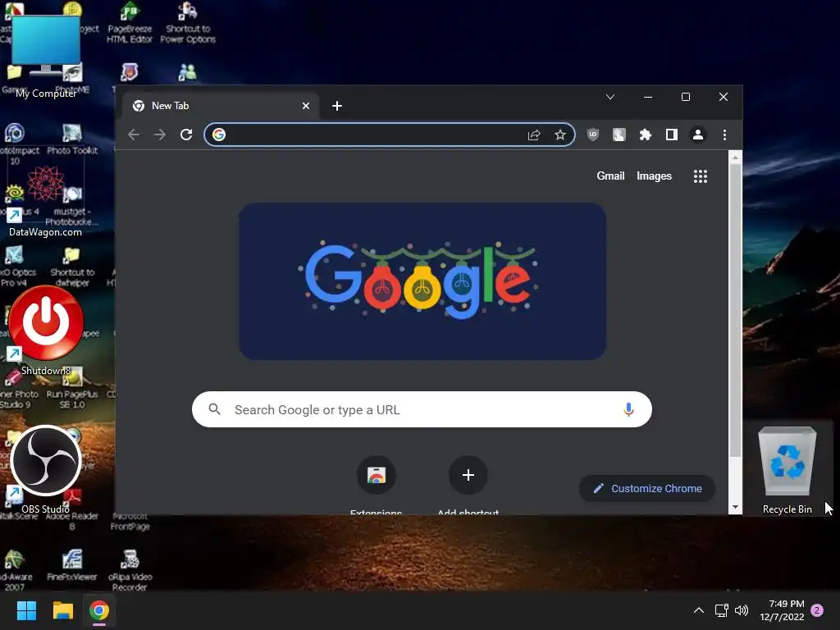Viewport: 840px width, 630px height.
Task: Click the Add shortcut tile
Action: click(x=468, y=485)
